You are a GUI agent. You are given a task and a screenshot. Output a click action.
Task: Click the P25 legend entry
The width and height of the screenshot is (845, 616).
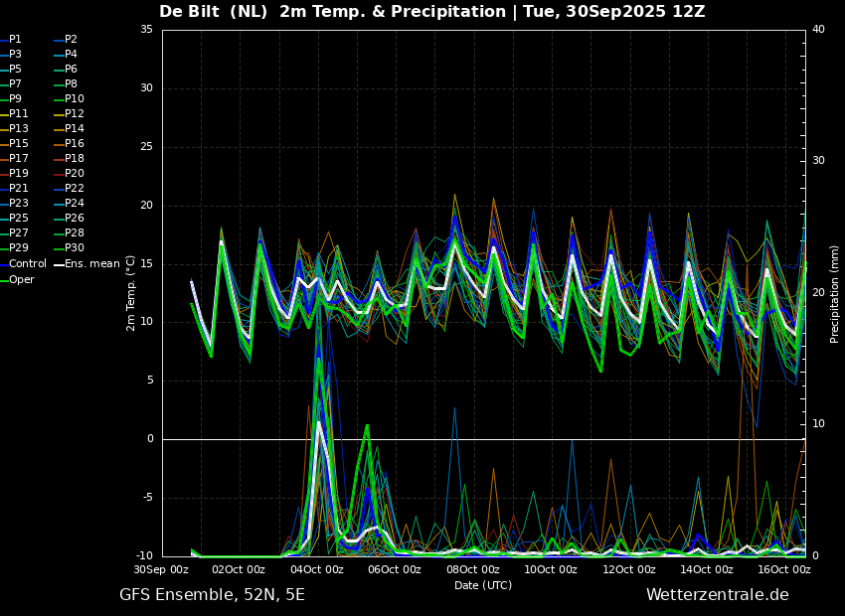tap(14, 218)
